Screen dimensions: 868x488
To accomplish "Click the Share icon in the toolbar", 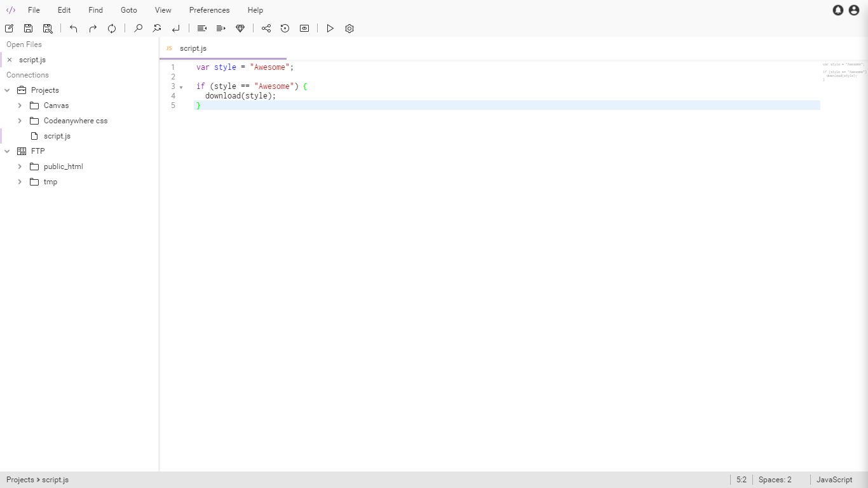I will [266, 28].
